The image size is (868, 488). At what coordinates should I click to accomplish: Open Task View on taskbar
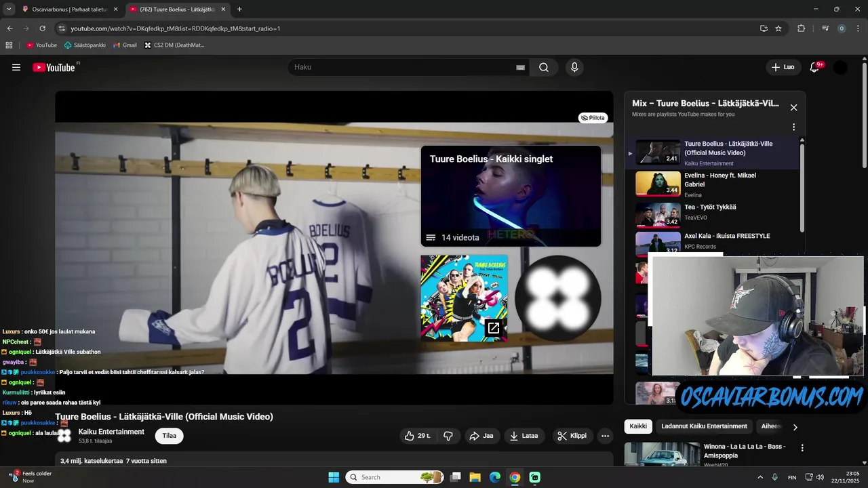pyautogui.click(x=456, y=477)
